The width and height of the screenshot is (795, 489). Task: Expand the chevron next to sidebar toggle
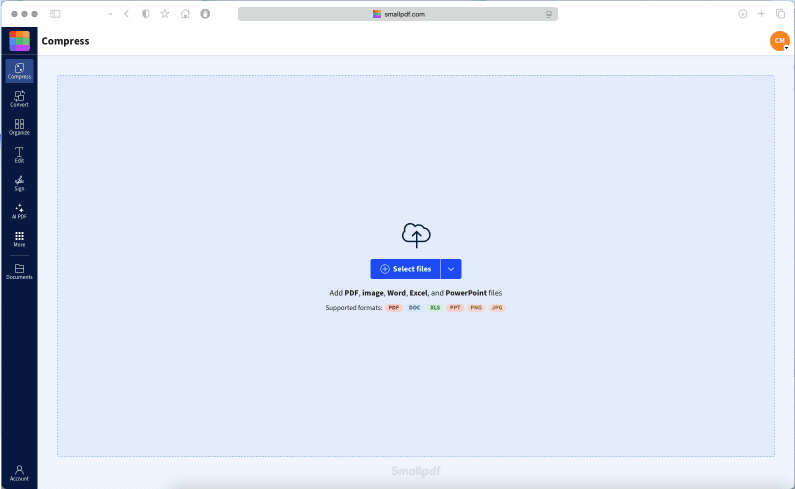pyautogui.click(x=110, y=14)
